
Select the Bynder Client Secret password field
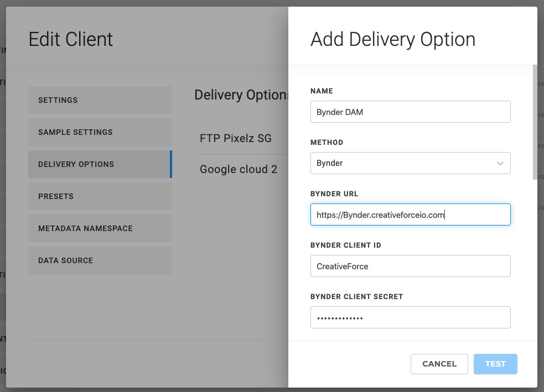(x=410, y=317)
